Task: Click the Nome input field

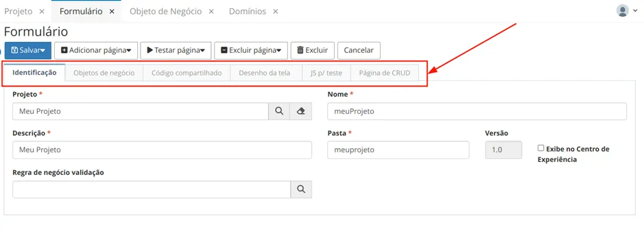Action: tap(477, 111)
